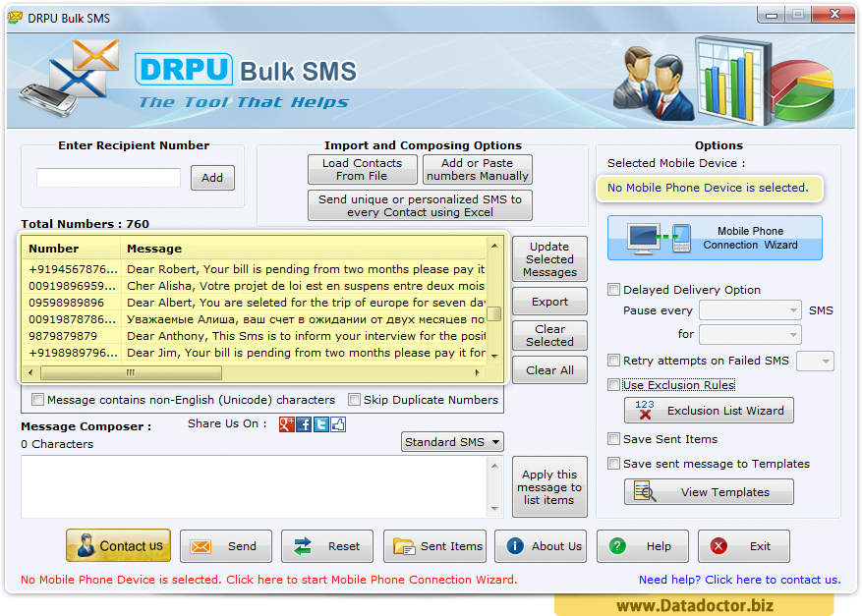The width and height of the screenshot is (862, 616).
Task: Click 'No Mobile Phone Device is selected' status box
Action: coord(710,188)
